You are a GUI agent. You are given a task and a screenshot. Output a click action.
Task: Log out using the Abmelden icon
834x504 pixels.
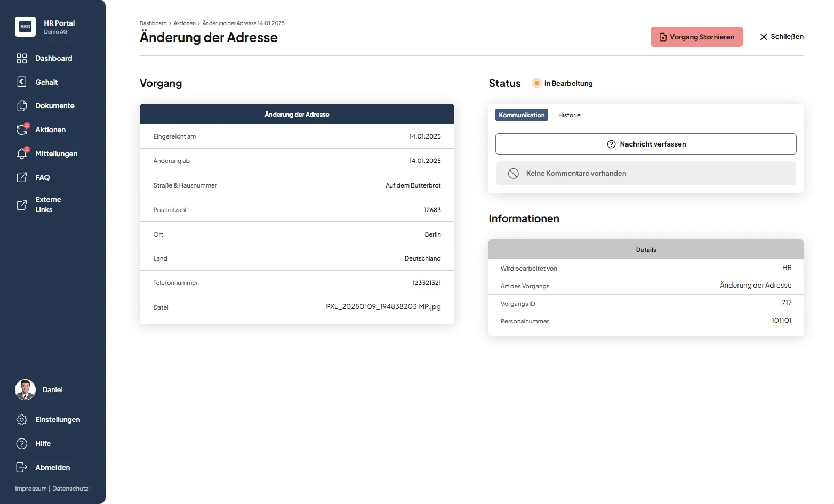[22, 467]
